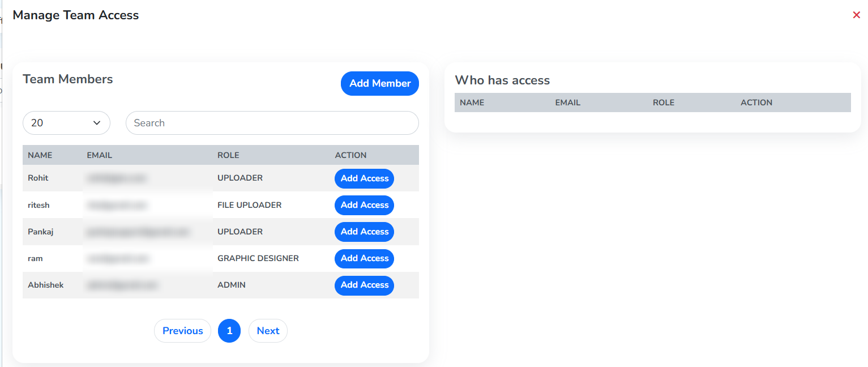Image resolution: width=868 pixels, height=367 pixels.
Task: Click the Who has access EMAIL header
Action: (x=568, y=103)
